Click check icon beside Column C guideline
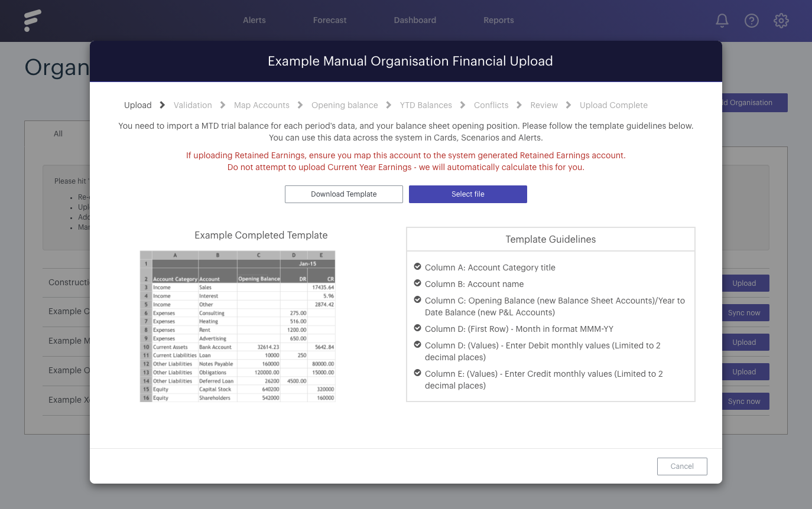Screen dimensions: 812x509 (418, 300)
